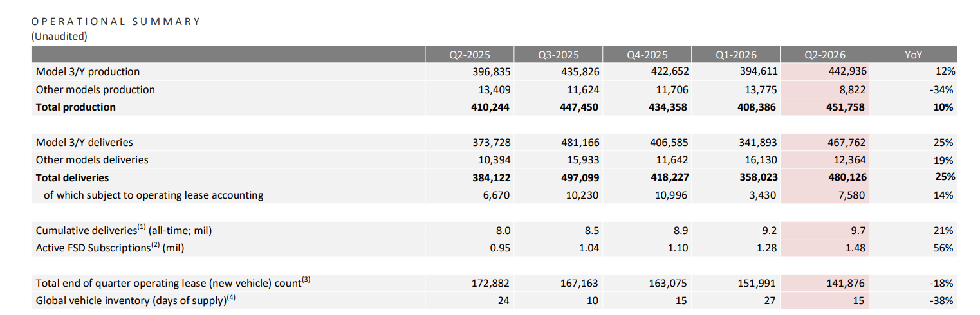Screen dimensions: 980x315
Task: Click the Q4-2025 column header
Action: point(647,55)
